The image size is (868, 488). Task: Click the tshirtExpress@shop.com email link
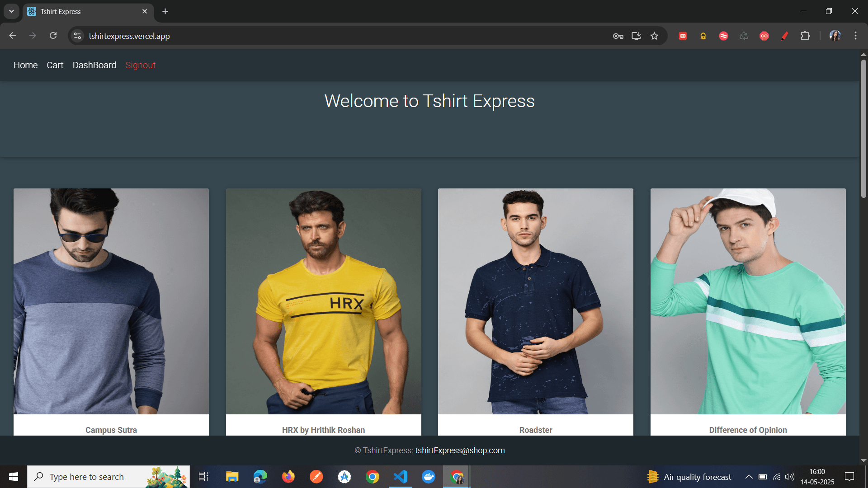(x=460, y=450)
